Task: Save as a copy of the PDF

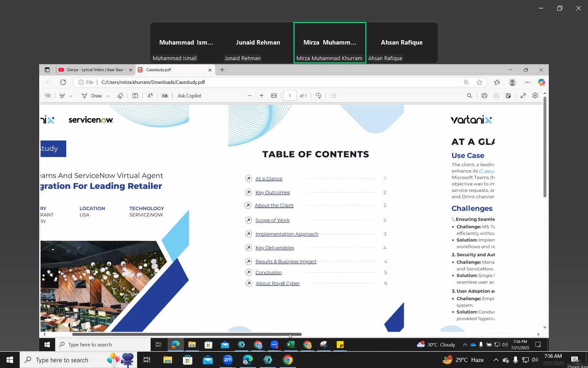Action: tap(508, 96)
